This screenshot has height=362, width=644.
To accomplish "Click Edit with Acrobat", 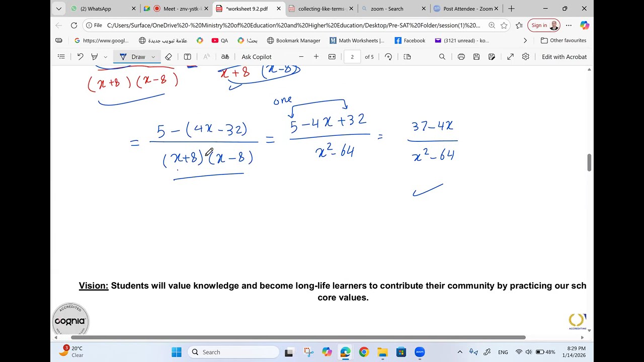I will point(564,57).
